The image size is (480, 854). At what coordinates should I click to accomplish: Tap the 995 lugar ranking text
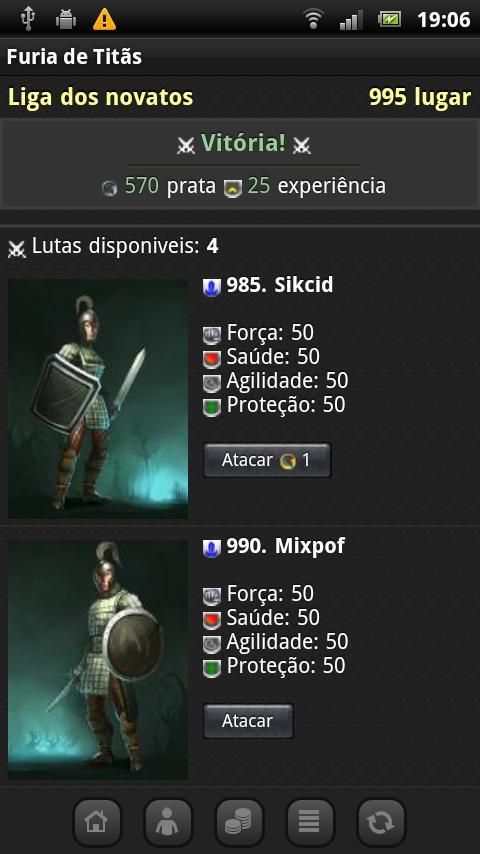pyautogui.click(x=420, y=97)
